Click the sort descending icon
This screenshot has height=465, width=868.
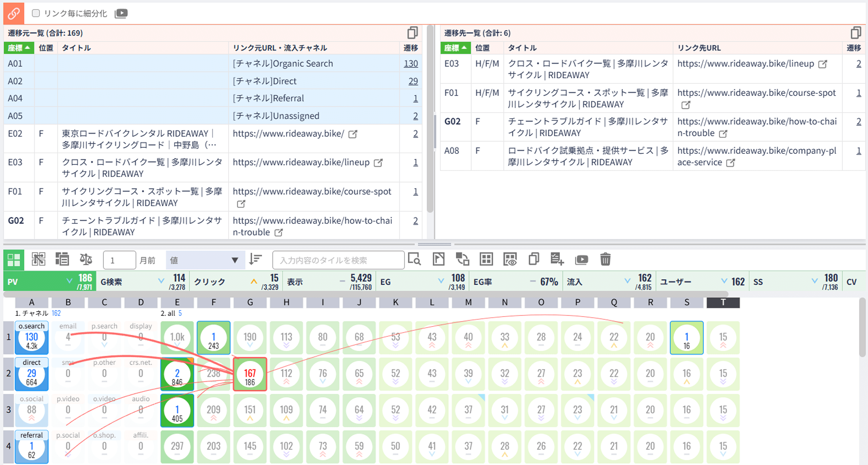point(255,260)
